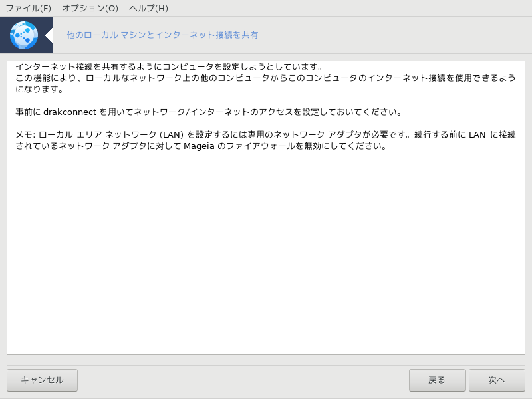Open the オプション(O) menu
This screenshot has height=399, width=532.
[x=90, y=8]
